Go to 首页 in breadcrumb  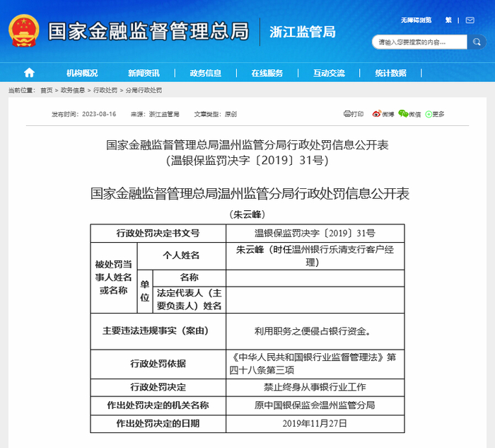(x=47, y=91)
